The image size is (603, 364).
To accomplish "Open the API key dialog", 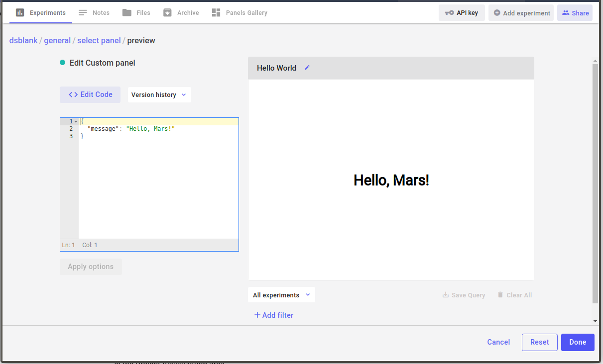I will (x=462, y=13).
